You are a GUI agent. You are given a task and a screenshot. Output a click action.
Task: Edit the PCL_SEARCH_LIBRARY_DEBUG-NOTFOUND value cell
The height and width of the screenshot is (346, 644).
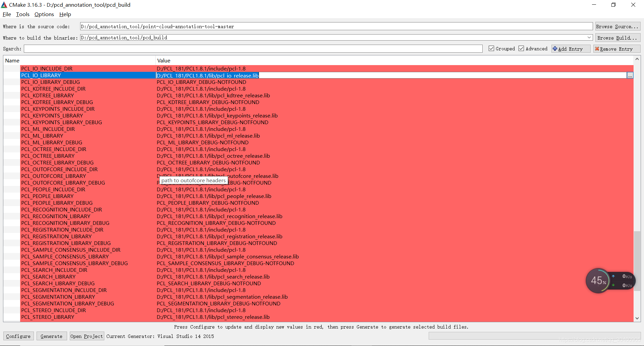coord(394,283)
